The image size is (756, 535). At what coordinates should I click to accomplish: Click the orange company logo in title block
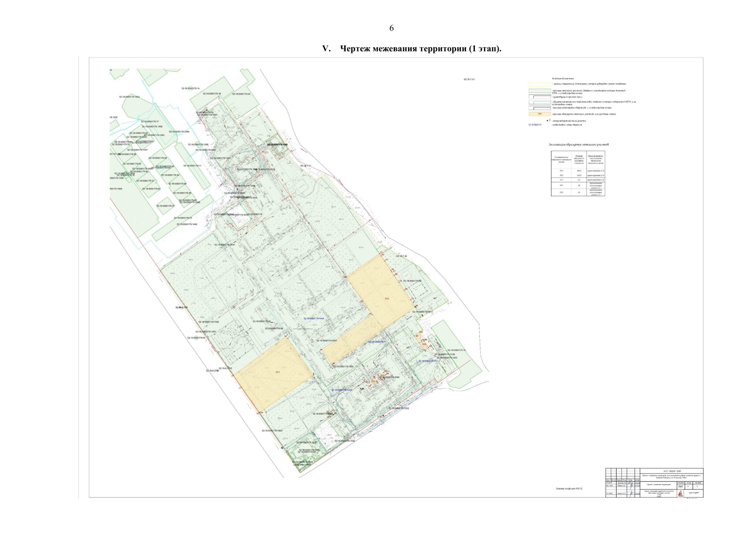[x=680, y=494]
